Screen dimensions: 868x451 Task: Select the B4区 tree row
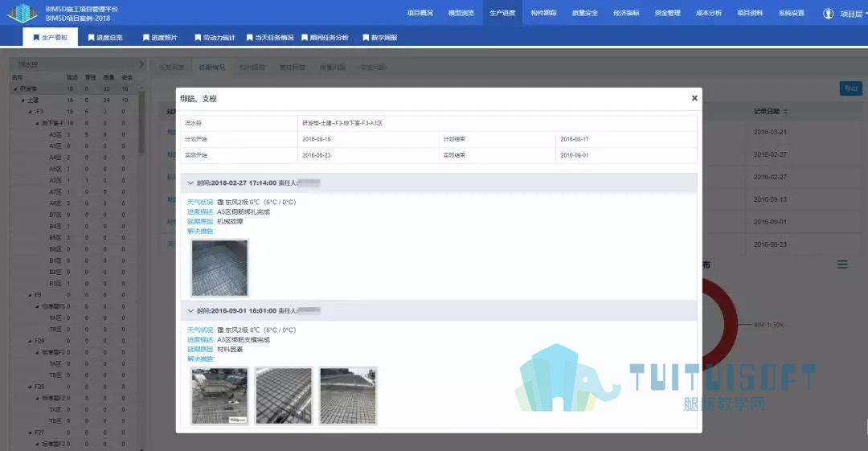point(75,226)
